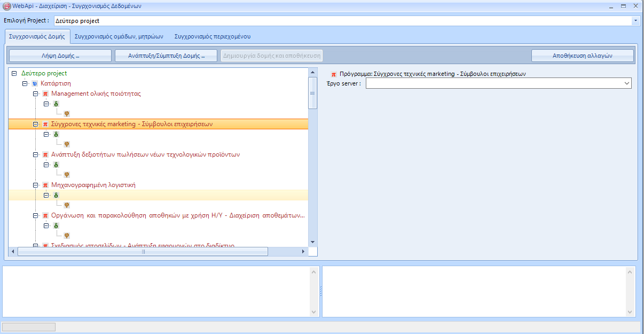Select the Οργάνωση και παρακολούθηση αποθηκών tree item

[178, 216]
